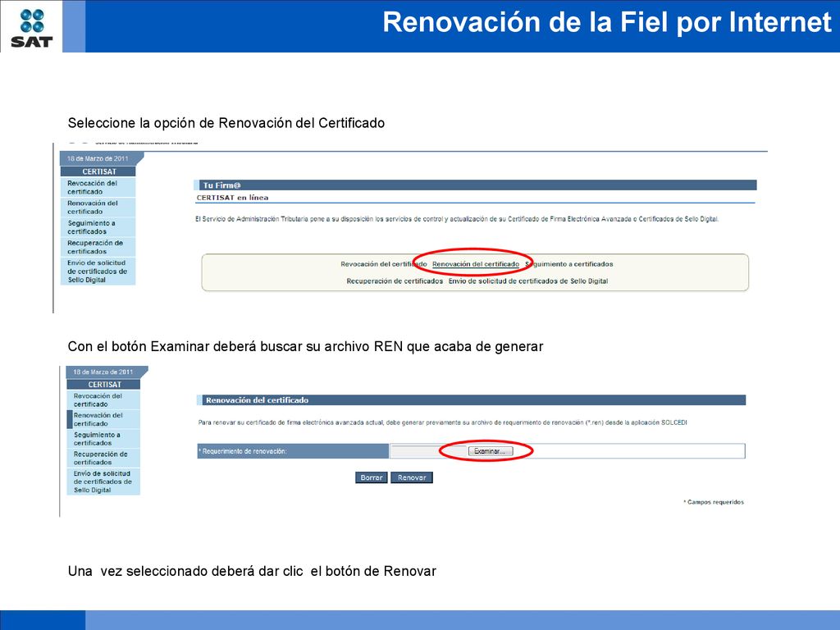The image size is (840, 630).
Task: Select Seguimiento a certificados in lower CERTISAT sidebar
Action: coord(103,439)
